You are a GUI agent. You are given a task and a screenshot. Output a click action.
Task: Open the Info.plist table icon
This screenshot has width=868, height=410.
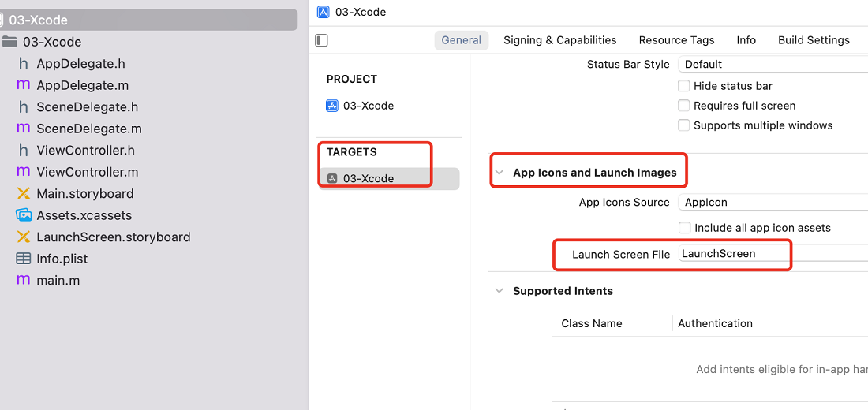pos(23,259)
